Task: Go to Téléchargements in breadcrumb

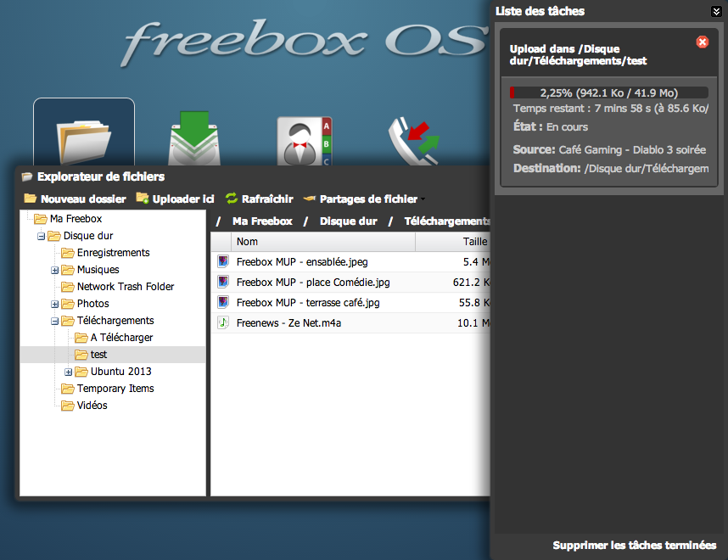Action: point(447,221)
